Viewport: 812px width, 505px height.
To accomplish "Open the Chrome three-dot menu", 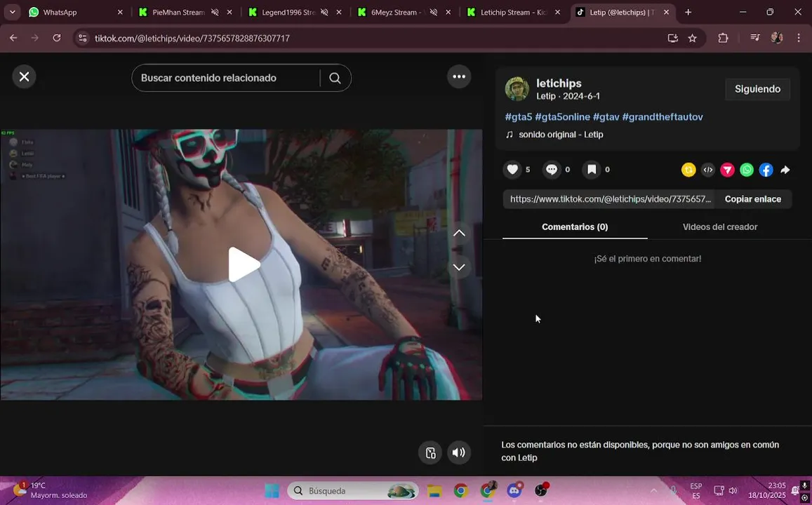I will (798, 39).
